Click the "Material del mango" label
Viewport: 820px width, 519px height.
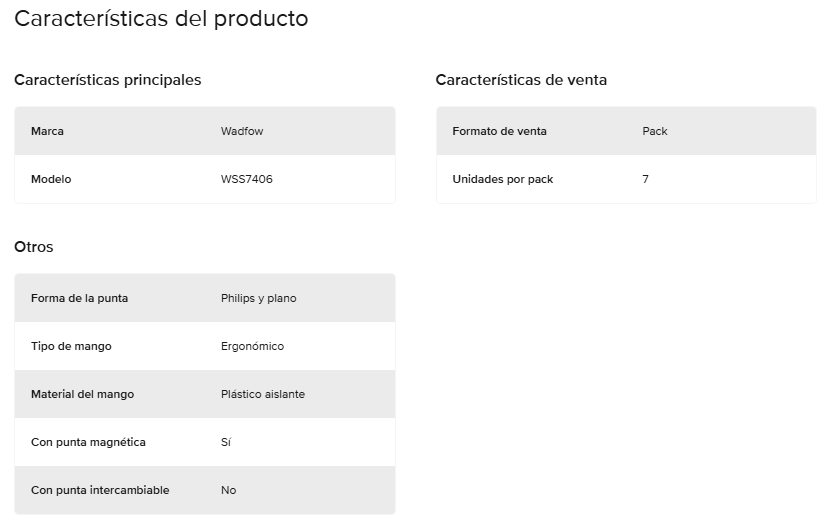pos(82,394)
